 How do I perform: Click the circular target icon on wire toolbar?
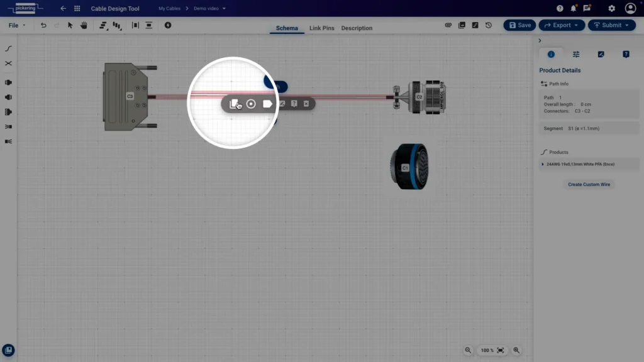[x=251, y=104]
